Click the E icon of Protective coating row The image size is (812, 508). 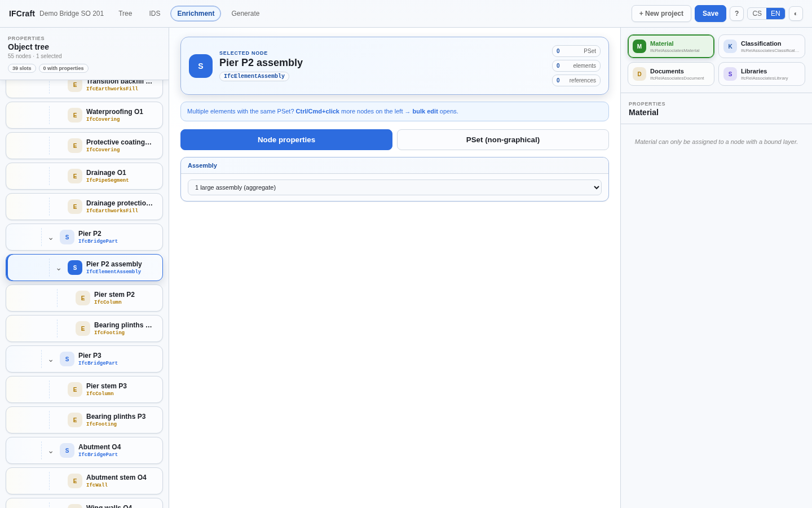75,146
